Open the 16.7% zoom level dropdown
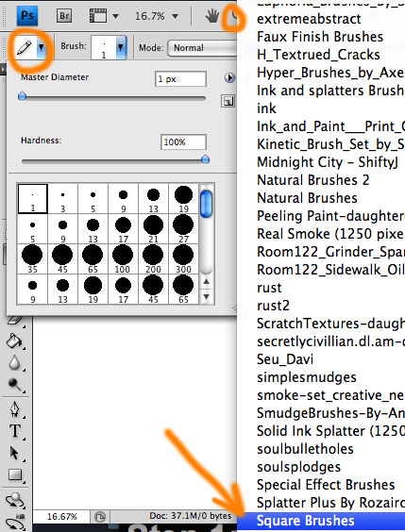Image resolution: width=405 pixels, height=532 pixels. pos(176,16)
